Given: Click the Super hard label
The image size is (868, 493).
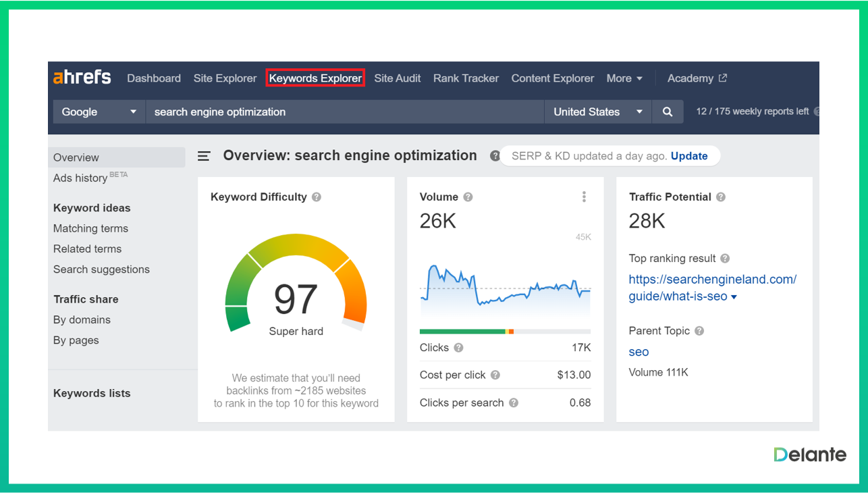Looking at the screenshot, I should click(296, 331).
